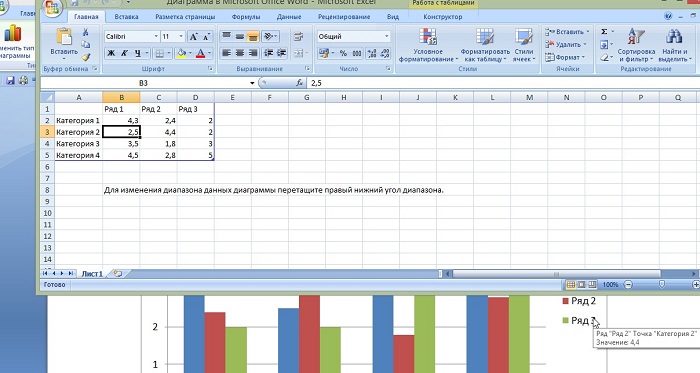Click Вставить cells button
The height and width of the screenshot is (373, 700).
(567, 32)
